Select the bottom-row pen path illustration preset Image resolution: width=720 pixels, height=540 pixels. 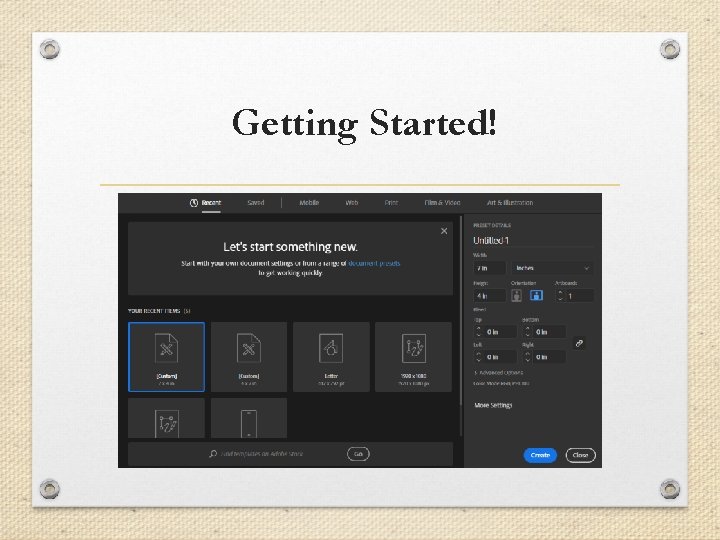[167, 418]
